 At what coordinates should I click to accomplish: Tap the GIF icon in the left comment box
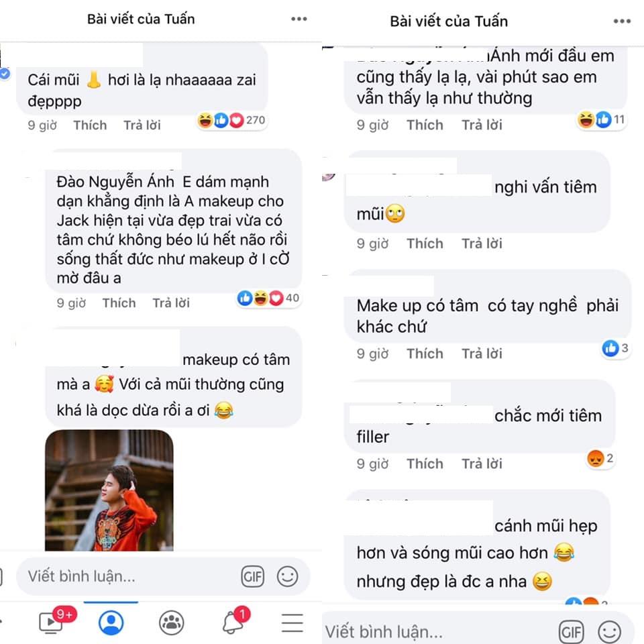(x=253, y=577)
